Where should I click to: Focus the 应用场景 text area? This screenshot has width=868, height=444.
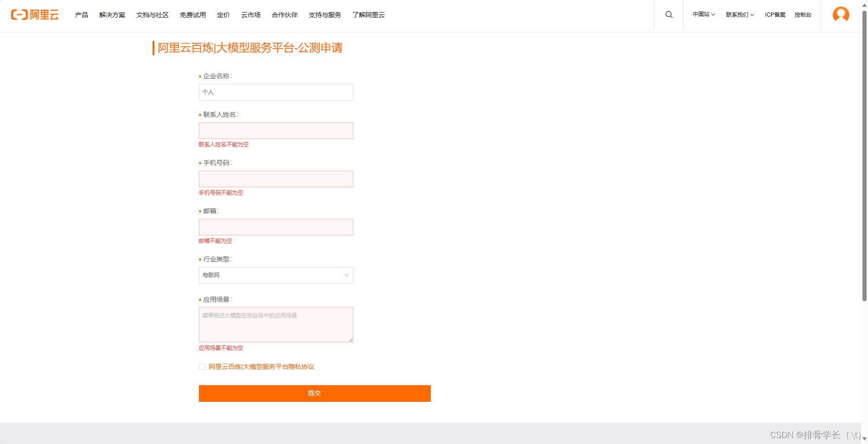(276, 325)
